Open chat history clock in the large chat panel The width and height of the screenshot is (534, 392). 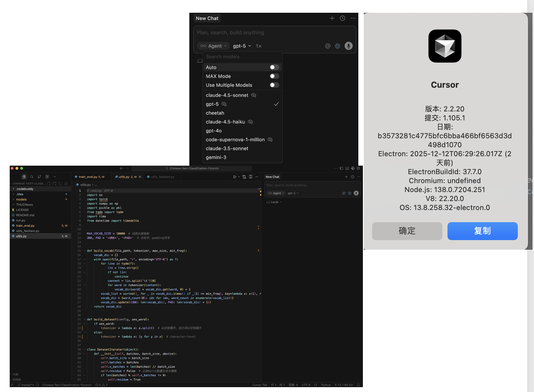343,18
